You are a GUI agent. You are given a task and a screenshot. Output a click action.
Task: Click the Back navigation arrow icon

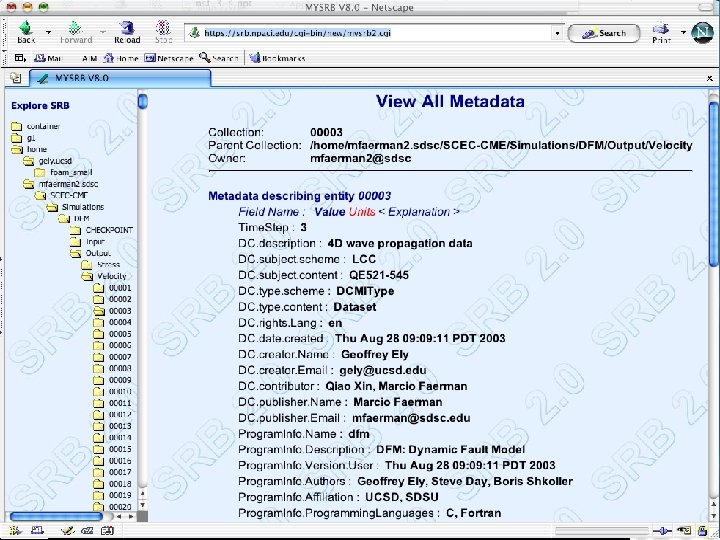[26, 28]
